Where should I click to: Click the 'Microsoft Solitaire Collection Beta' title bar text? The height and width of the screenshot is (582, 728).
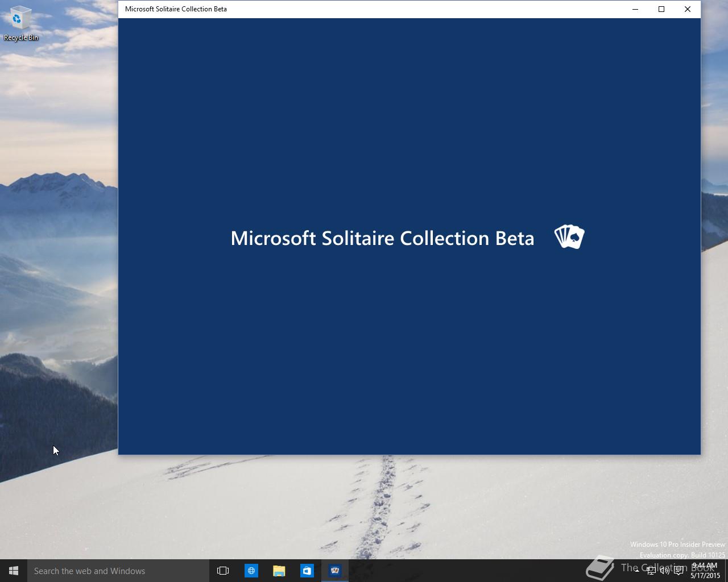click(x=176, y=9)
